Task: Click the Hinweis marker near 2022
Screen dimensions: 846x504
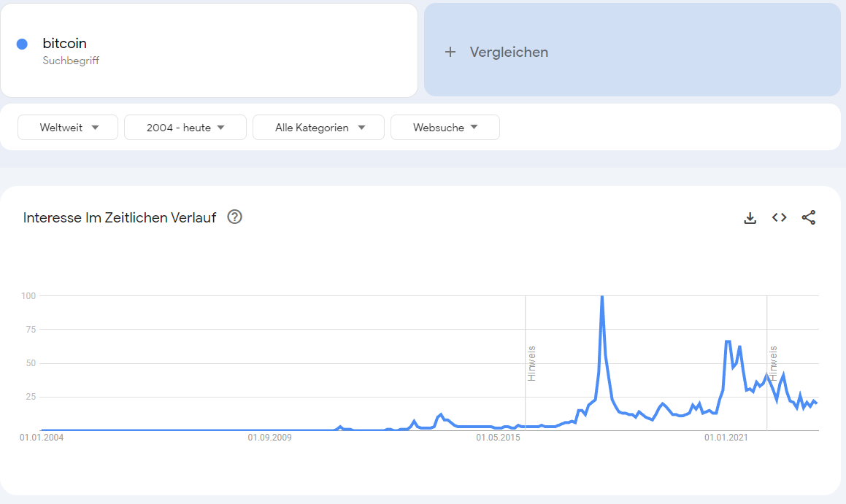Action: (x=773, y=363)
